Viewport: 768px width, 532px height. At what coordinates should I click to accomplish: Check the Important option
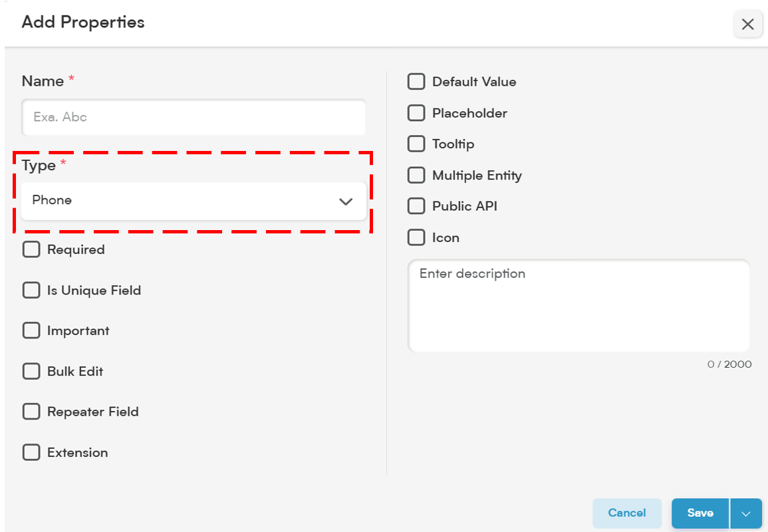tap(31, 331)
